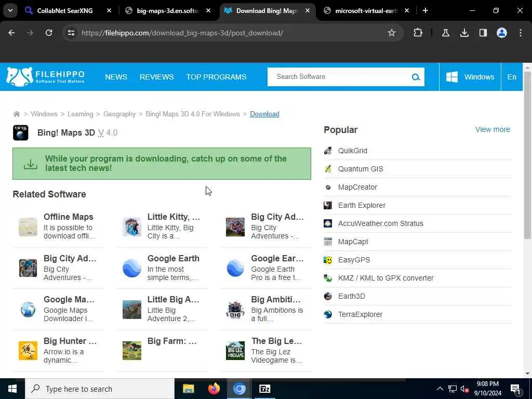The height and width of the screenshot is (399, 532).
Task: Click the Geography breadcrumb link
Action: click(119, 114)
